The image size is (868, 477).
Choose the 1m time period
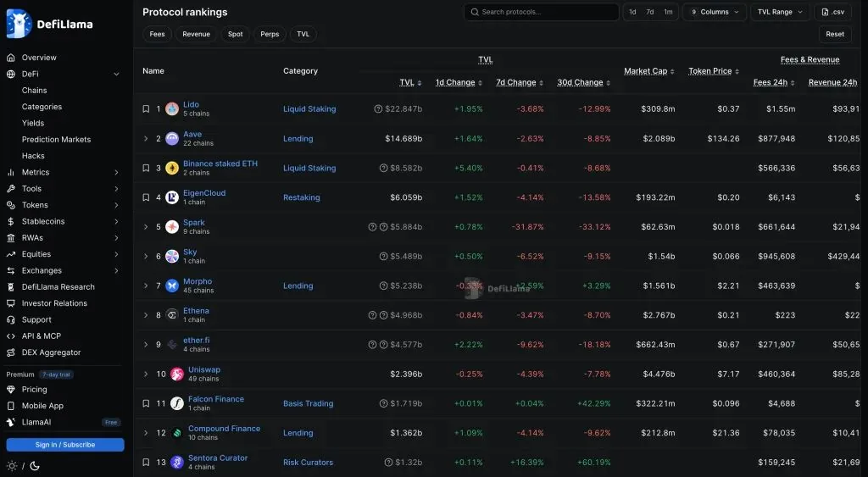(668, 12)
